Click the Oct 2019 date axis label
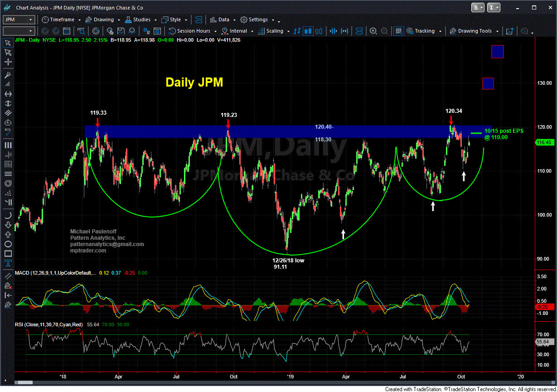Image resolution: width=557 pixels, height=392 pixels. click(462, 376)
